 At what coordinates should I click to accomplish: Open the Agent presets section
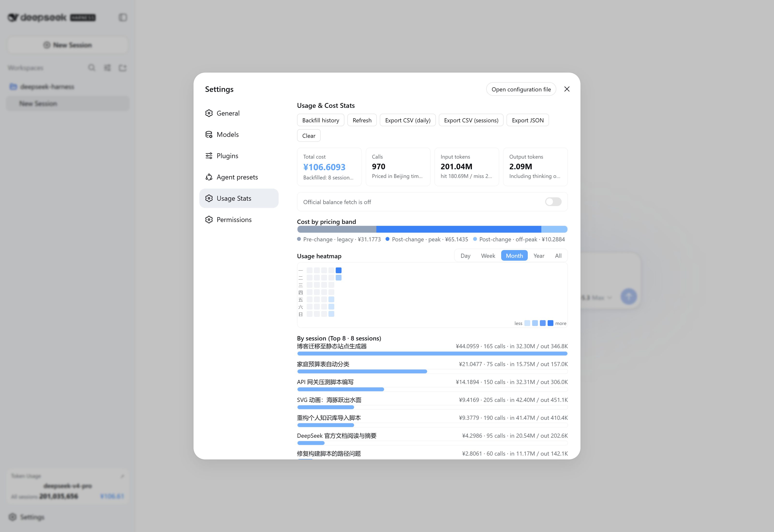tap(239, 177)
